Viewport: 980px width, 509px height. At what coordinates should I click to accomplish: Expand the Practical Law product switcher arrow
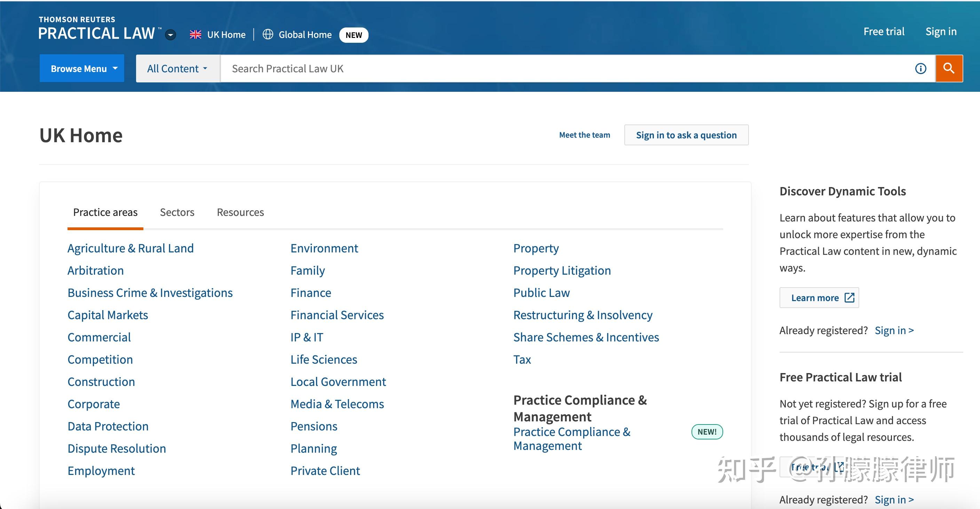pos(171,35)
